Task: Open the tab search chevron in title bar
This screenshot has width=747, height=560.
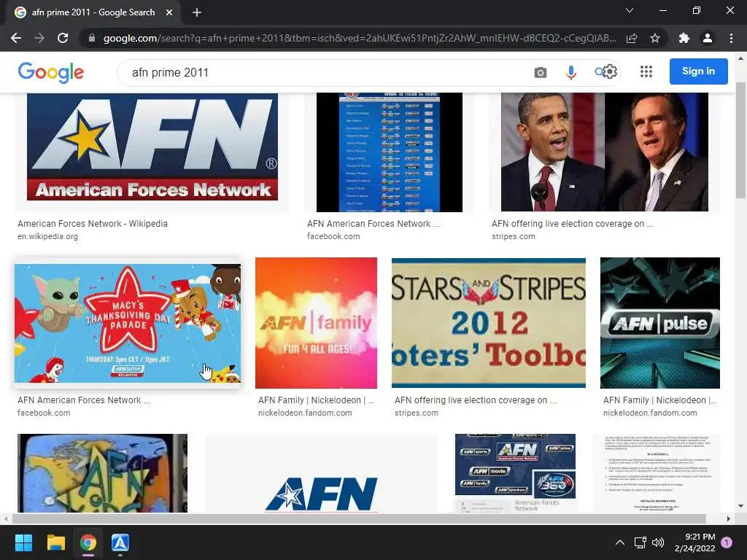Action: point(630,10)
